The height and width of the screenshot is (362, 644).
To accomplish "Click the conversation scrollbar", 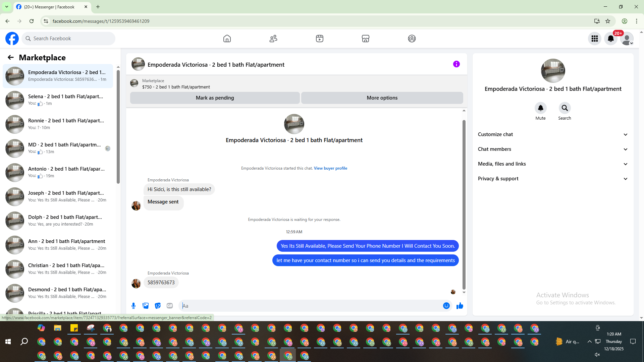I will pos(464,204).
